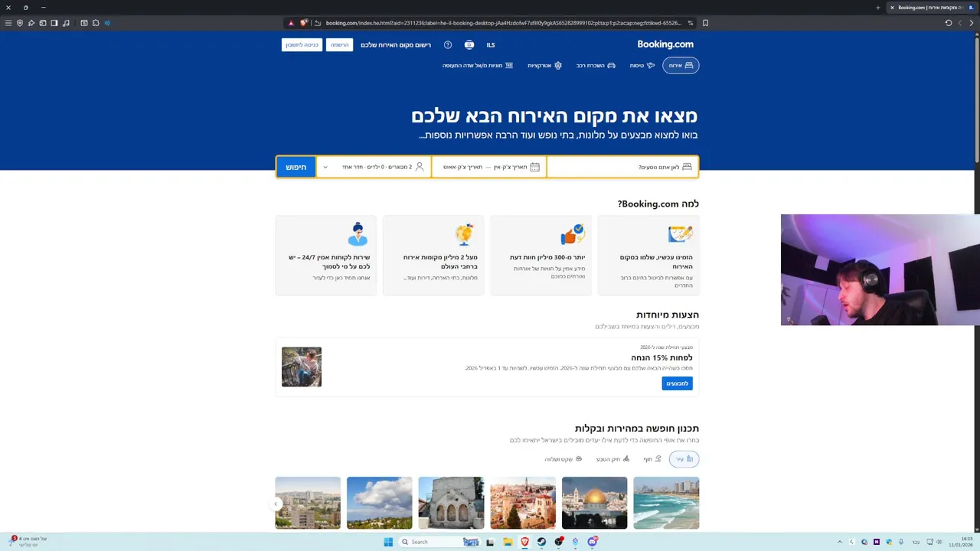980x551 pixels.
Task: Click the bookmark page icon
Action: click(705, 23)
